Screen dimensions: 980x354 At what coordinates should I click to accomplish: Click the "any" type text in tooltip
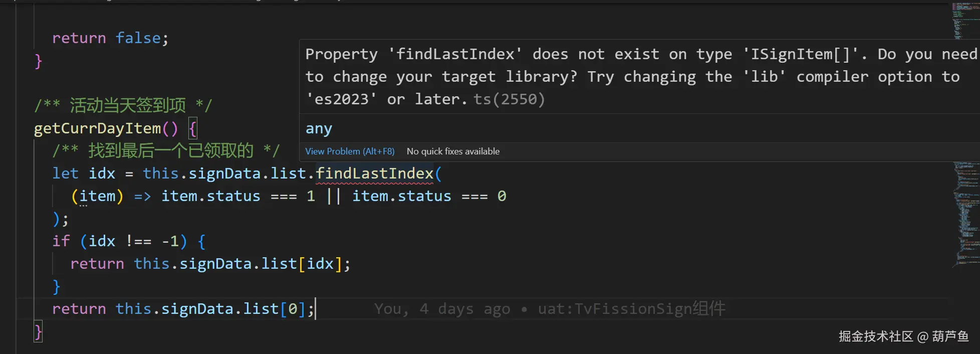point(319,129)
